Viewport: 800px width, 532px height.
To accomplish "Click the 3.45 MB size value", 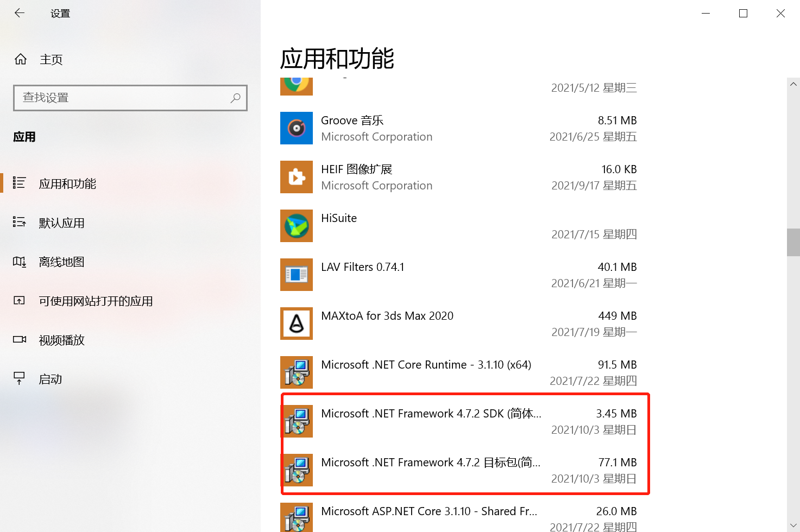I will (x=616, y=414).
